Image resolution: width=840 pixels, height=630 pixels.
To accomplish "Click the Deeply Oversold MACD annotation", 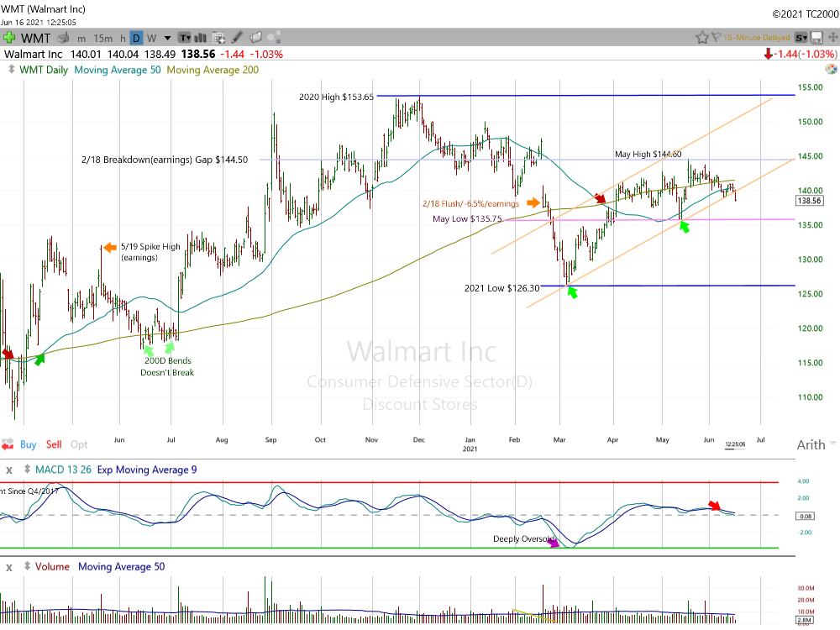I will (524, 539).
